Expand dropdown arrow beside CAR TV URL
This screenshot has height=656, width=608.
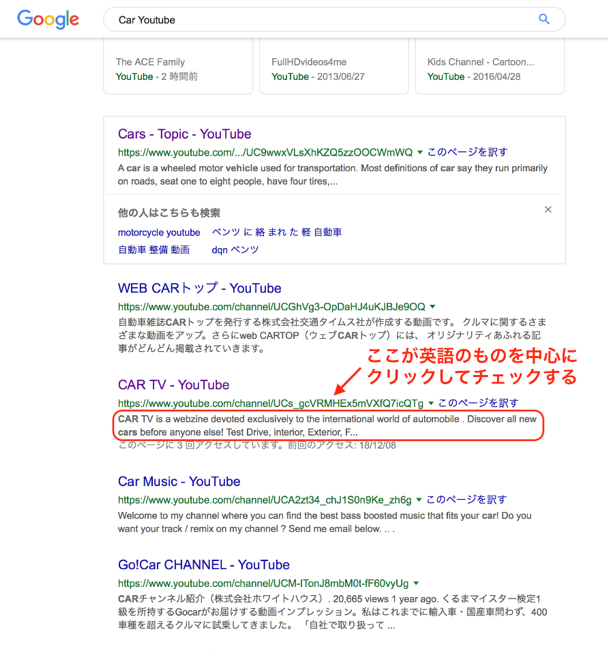431,403
